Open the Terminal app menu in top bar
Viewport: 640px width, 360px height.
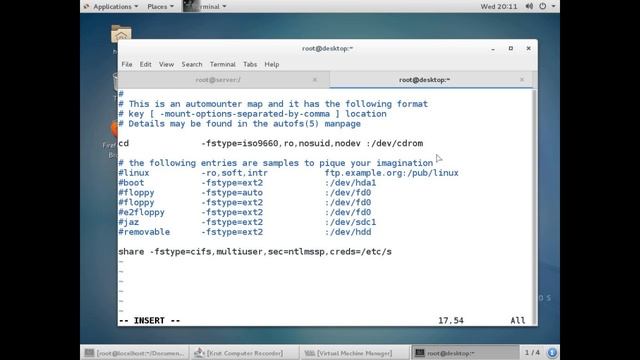205,7
